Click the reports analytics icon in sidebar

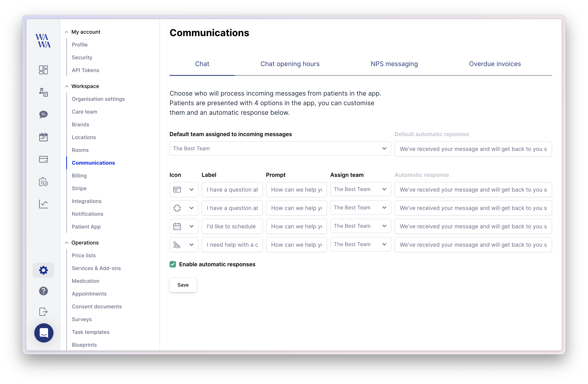pyautogui.click(x=43, y=203)
